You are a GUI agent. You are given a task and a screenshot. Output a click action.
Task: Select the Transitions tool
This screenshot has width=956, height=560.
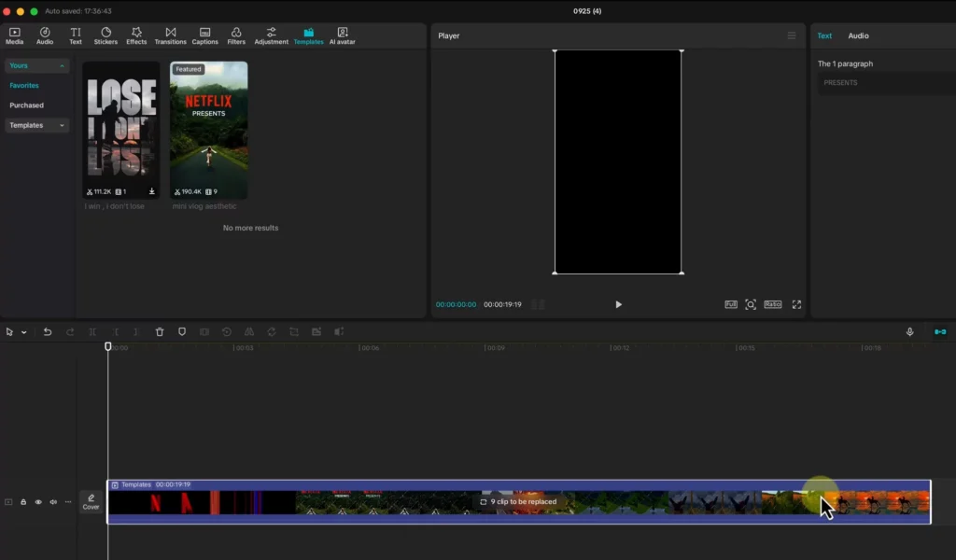tap(170, 35)
